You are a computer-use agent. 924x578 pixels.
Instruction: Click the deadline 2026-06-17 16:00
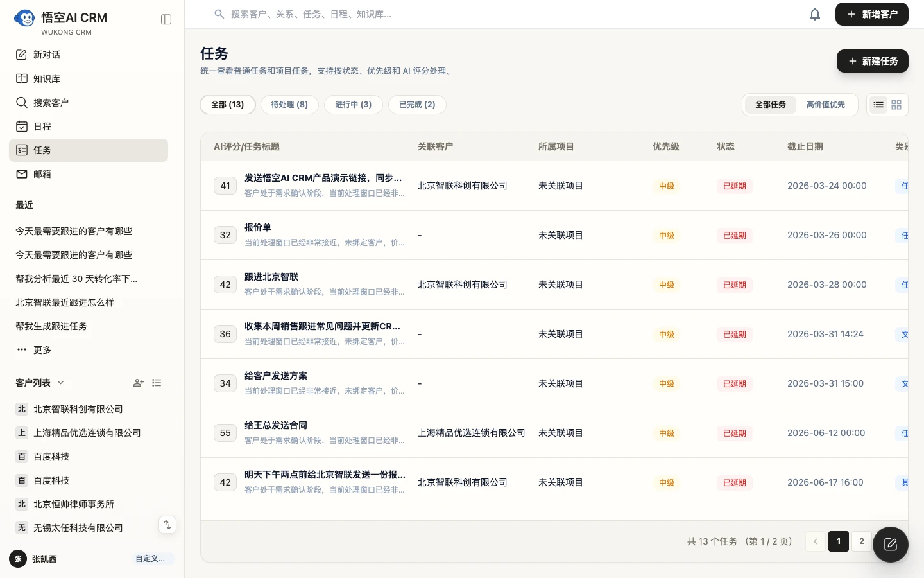[825, 482]
